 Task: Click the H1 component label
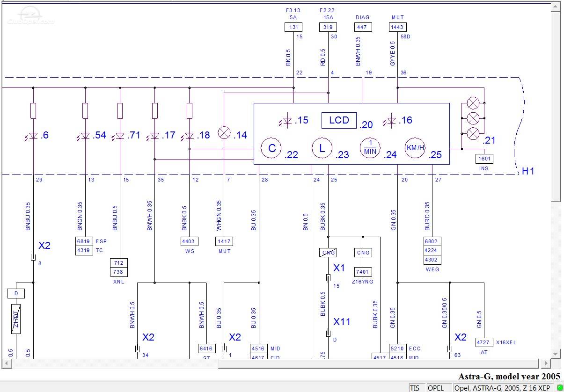528,171
